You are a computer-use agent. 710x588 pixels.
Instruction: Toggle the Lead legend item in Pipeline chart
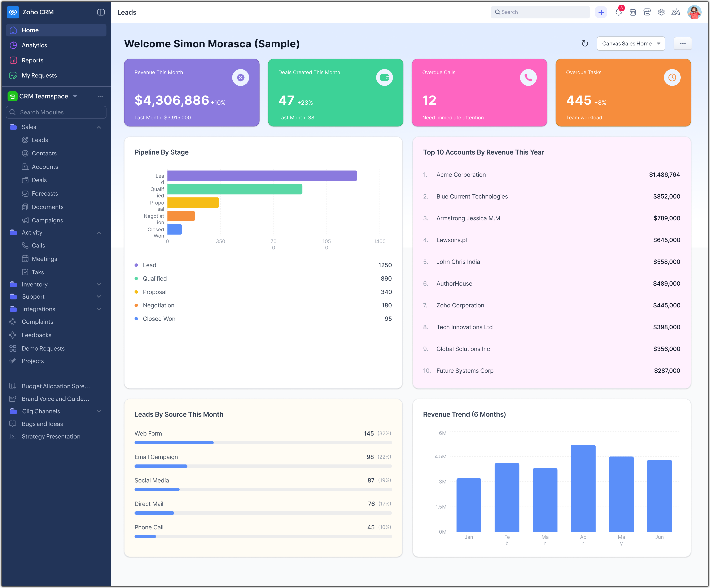click(149, 265)
